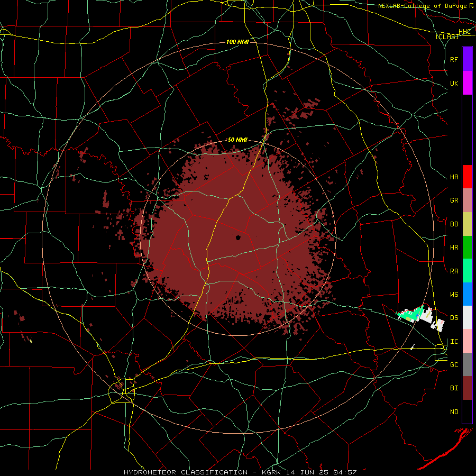Screen dimensions: 476x476
Task: Click the HHC product code label
Action: click(464, 32)
